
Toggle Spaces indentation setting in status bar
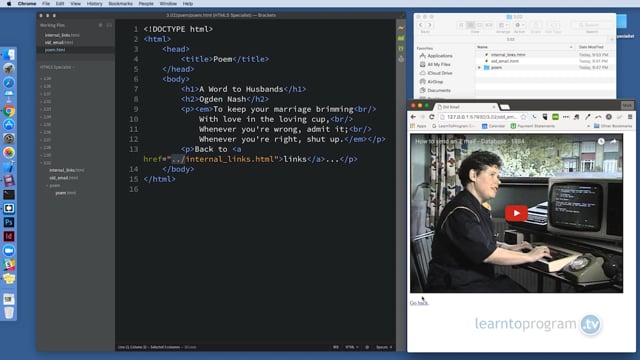click(x=384, y=347)
